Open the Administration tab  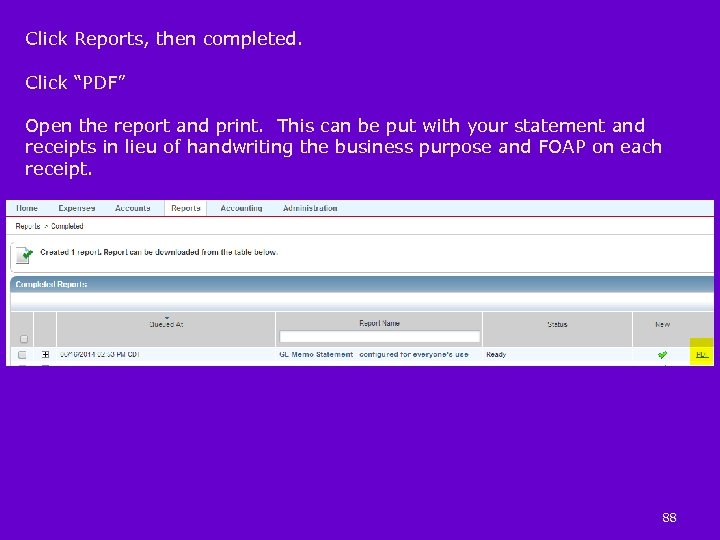(x=310, y=208)
